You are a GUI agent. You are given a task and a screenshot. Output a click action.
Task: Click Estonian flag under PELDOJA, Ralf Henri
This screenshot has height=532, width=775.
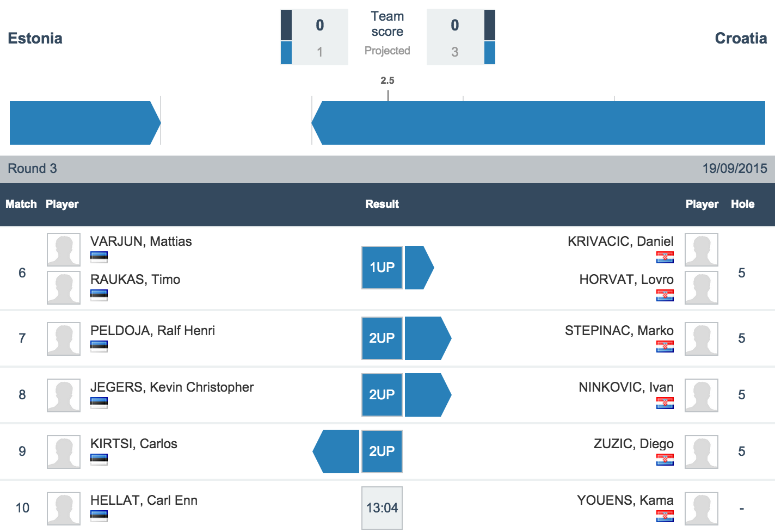coord(99,347)
